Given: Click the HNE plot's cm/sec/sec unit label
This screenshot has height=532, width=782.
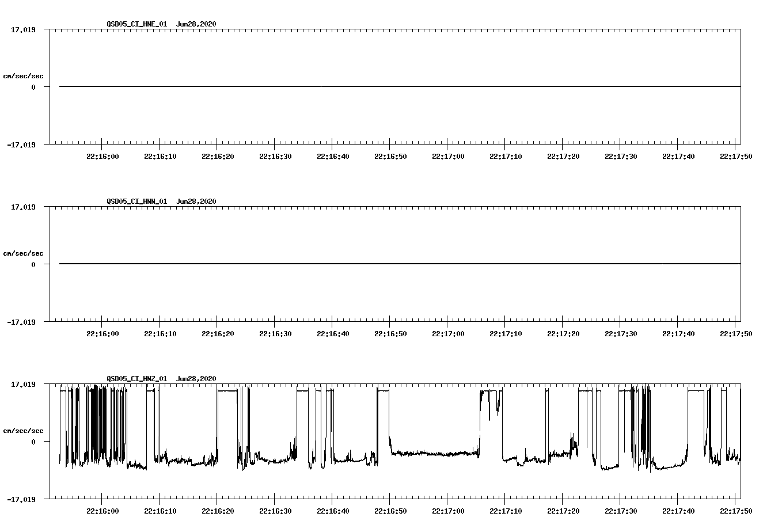Looking at the screenshot, I should point(23,76).
